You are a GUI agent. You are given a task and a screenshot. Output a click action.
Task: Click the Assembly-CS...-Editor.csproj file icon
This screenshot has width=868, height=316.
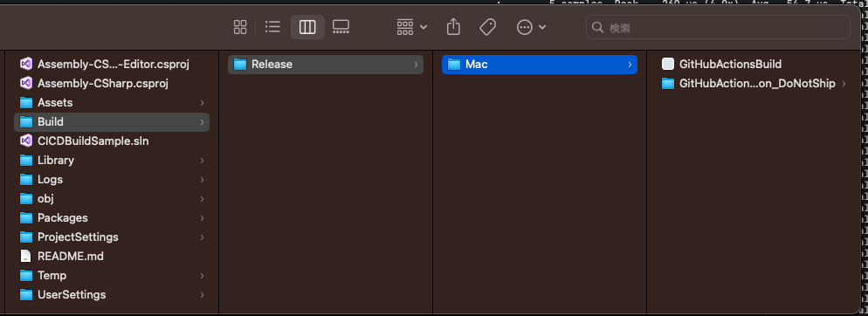[x=26, y=64]
